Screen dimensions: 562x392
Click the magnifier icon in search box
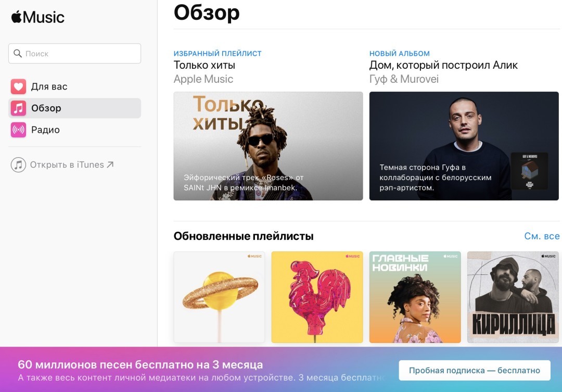18,54
